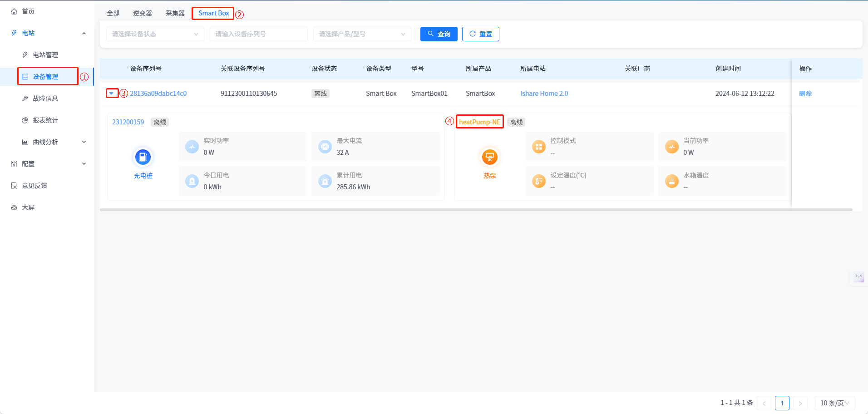Open the 10 条/页 page size selector

[x=834, y=403]
